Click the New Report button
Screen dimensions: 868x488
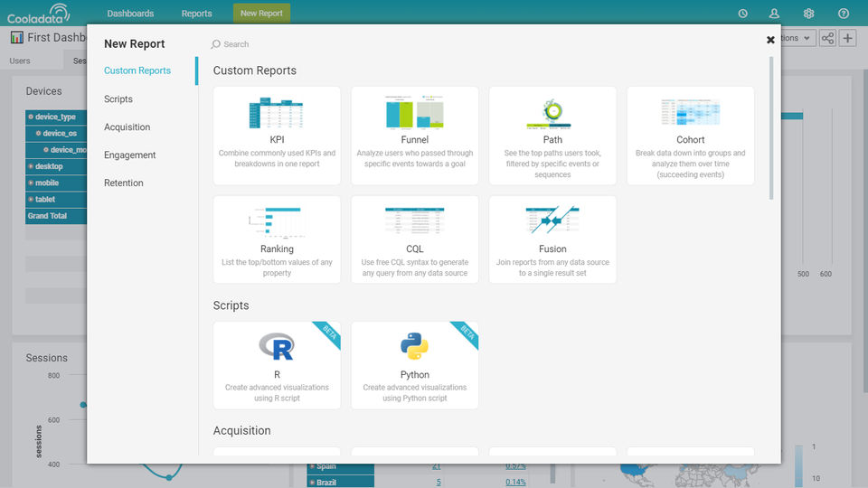click(261, 14)
